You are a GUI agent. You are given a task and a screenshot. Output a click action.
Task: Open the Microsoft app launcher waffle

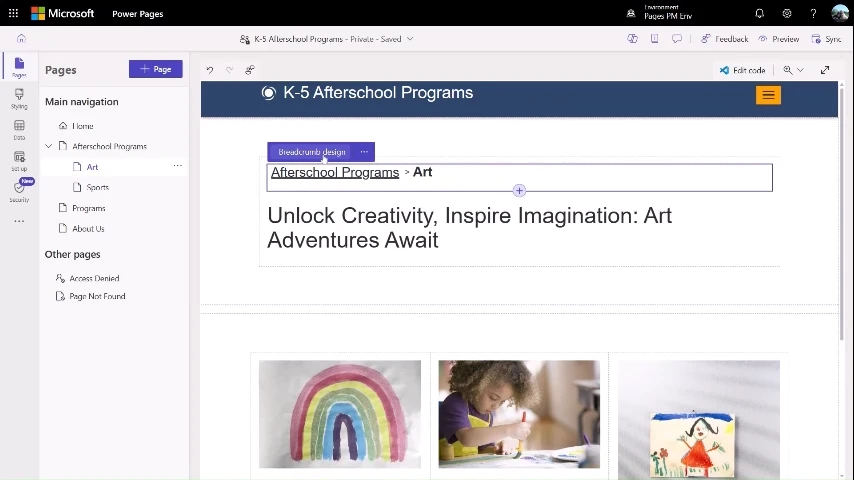(x=13, y=14)
